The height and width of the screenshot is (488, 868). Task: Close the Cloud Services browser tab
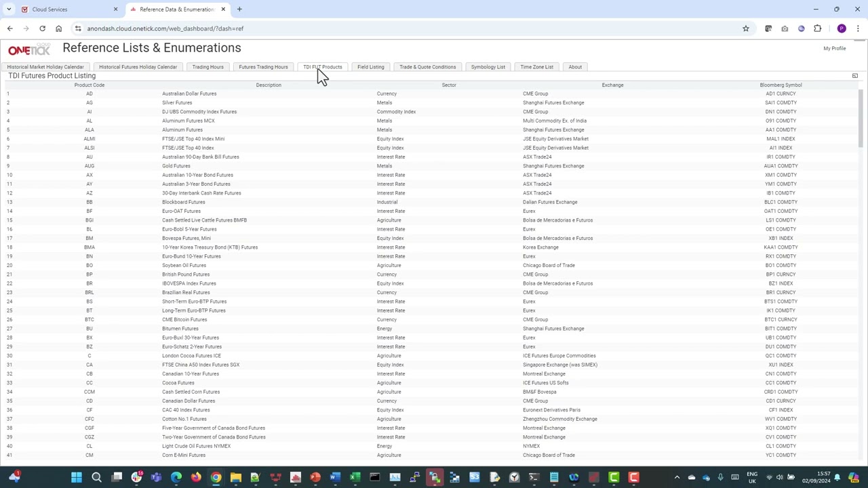(x=115, y=9)
